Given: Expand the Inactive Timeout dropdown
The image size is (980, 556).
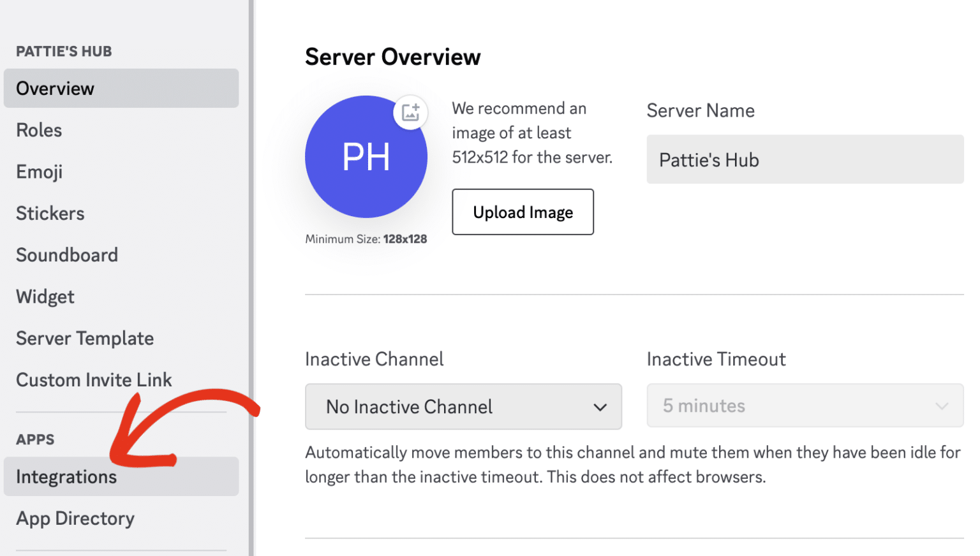Looking at the screenshot, I should [x=805, y=406].
